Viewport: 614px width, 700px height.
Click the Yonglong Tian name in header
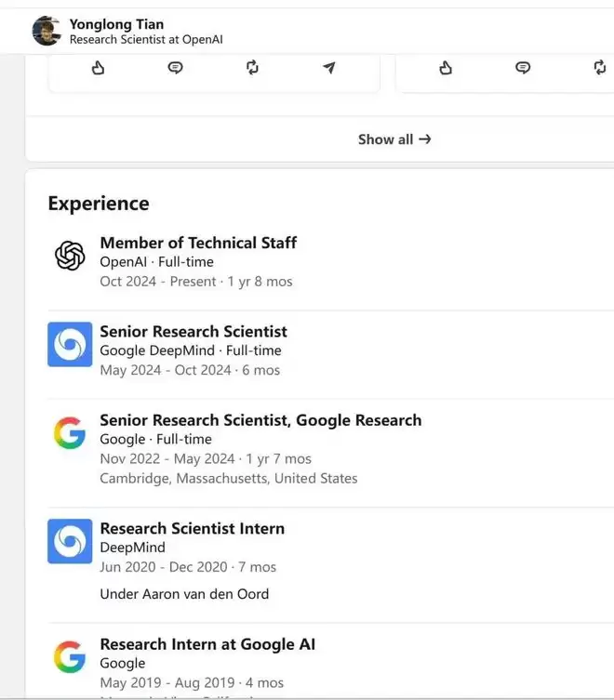pyautogui.click(x=116, y=24)
